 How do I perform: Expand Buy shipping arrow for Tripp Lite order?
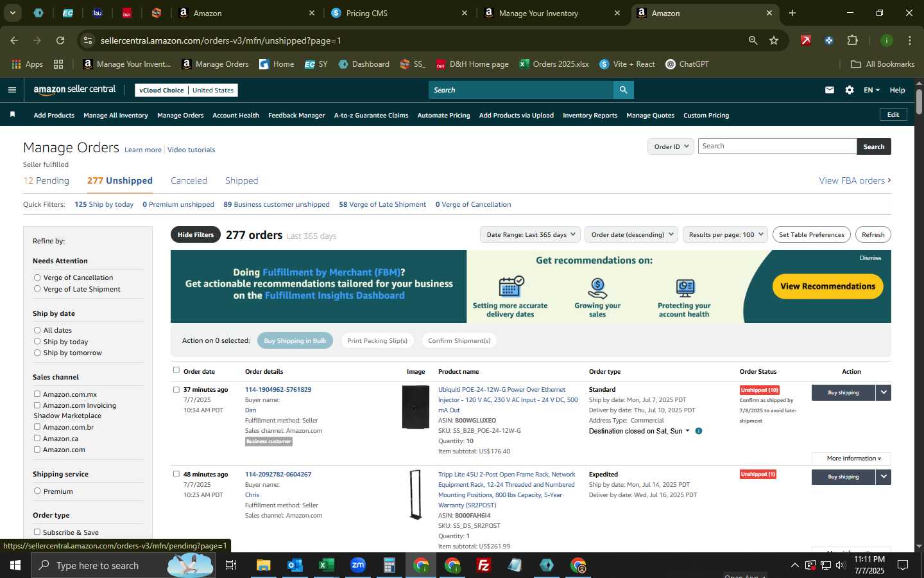[884, 477]
